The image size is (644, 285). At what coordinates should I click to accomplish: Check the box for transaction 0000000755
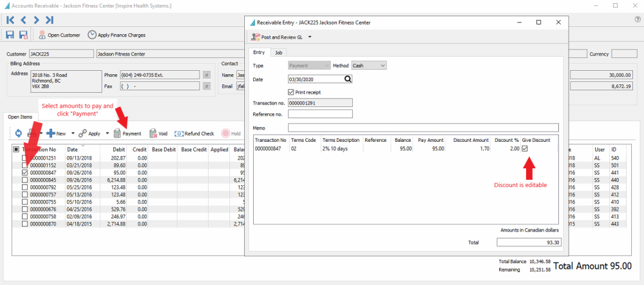(24, 202)
